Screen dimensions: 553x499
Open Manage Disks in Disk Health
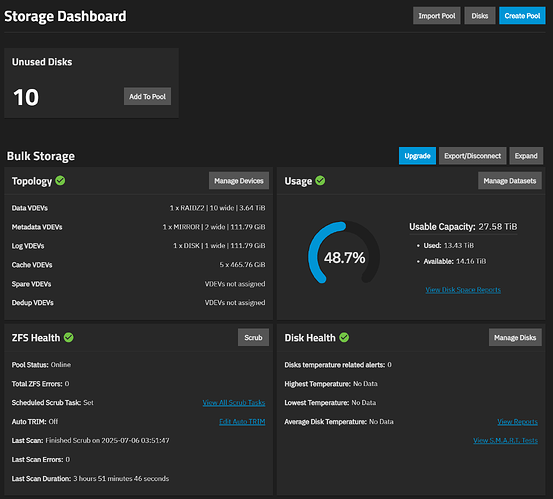(x=515, y=337)
